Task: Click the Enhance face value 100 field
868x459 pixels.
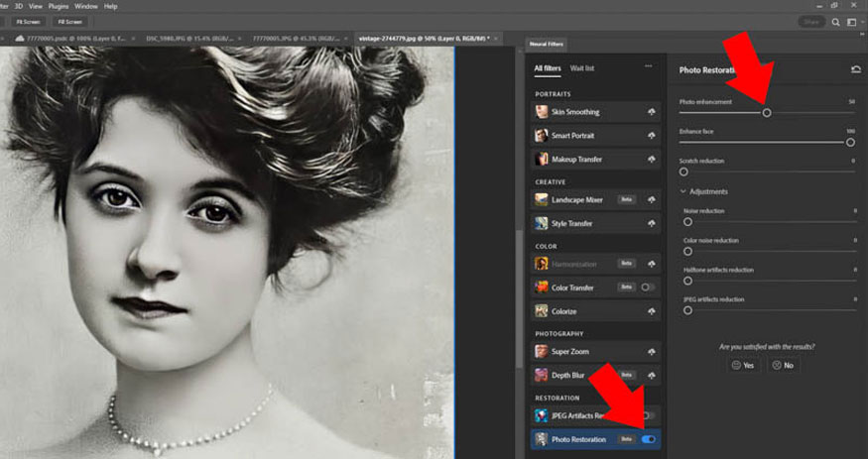Action: 851,132
